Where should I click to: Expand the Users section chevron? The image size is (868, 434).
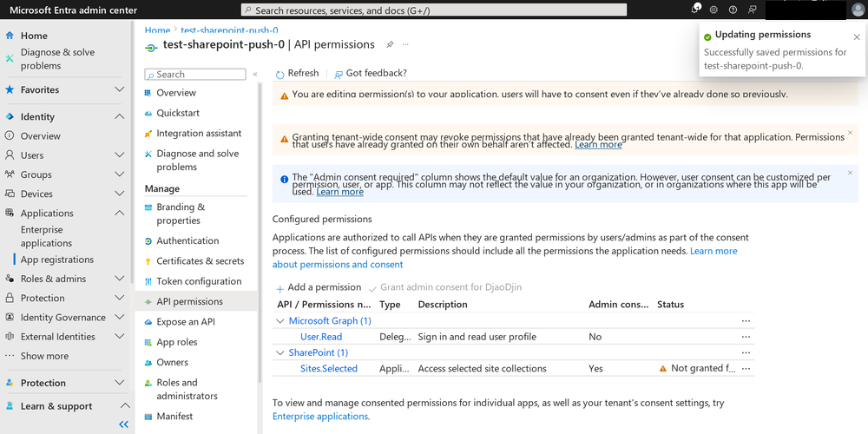coord(120,155)
